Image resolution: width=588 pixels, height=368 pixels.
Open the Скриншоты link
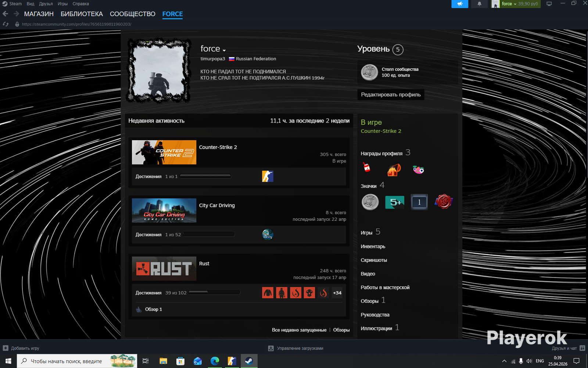pyautogui.click(x=374, y=260)
